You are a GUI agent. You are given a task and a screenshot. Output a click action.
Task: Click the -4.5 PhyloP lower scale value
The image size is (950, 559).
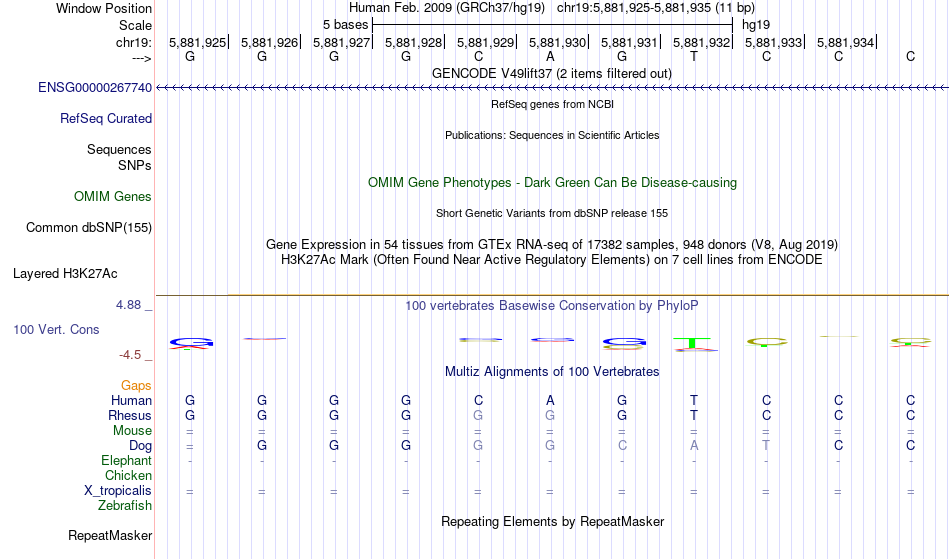pos(130,354)
